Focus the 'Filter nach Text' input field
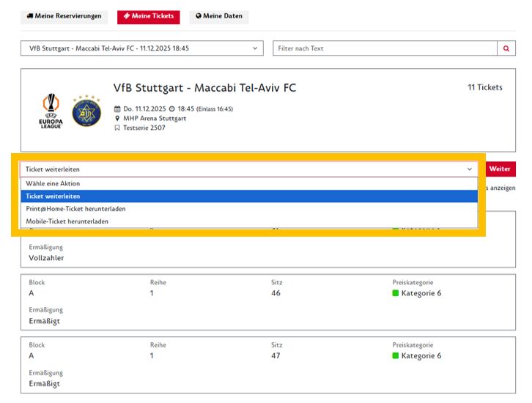Image resolution: width=532 pixels, height=403 pixels. (385, 48)
